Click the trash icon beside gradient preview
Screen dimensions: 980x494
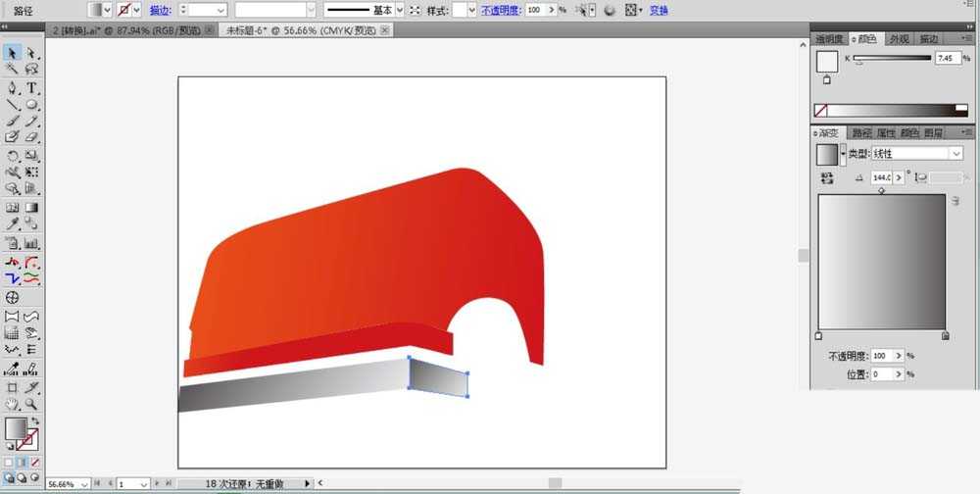(954, 201)
